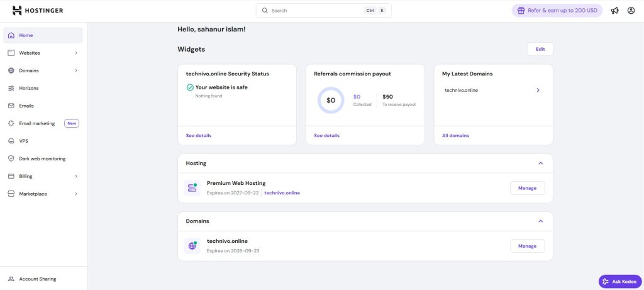The image size is (644, 290).
Task: Open Ask Kodee chat assistant
Action: (620, 281)
